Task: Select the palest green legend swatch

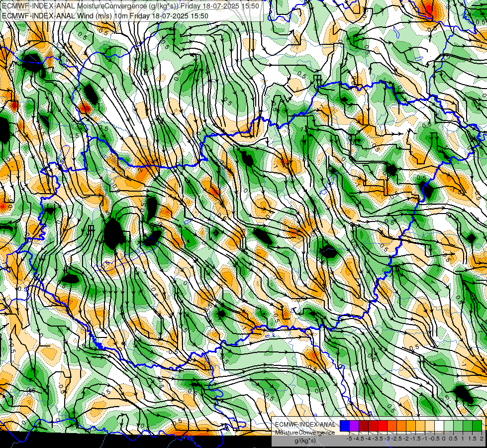Action: tap(449, 426)
